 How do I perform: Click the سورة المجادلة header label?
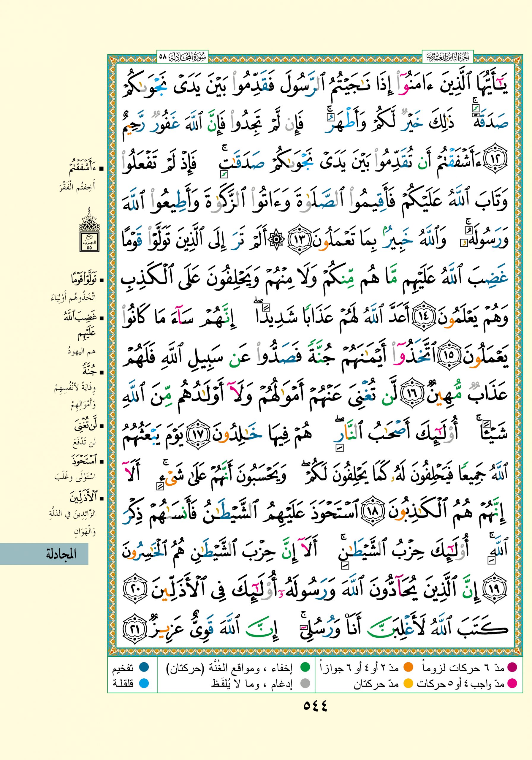coord(182,56)
